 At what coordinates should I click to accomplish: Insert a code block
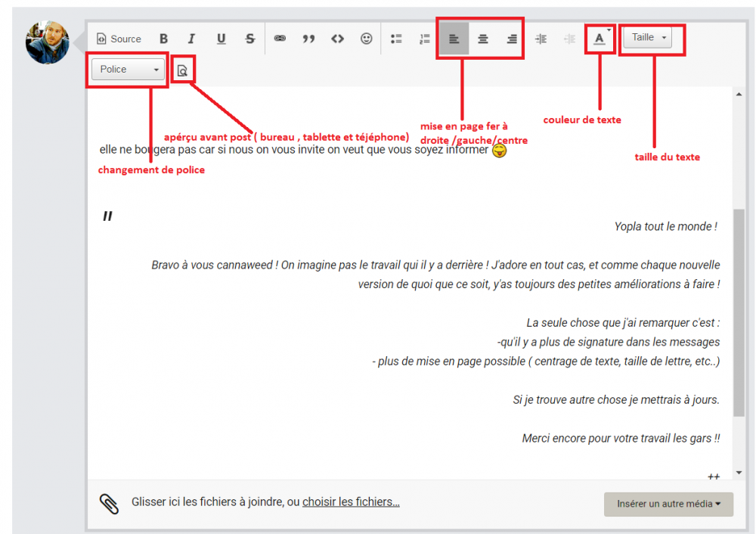pyautogui.click(x=337, y=39)
